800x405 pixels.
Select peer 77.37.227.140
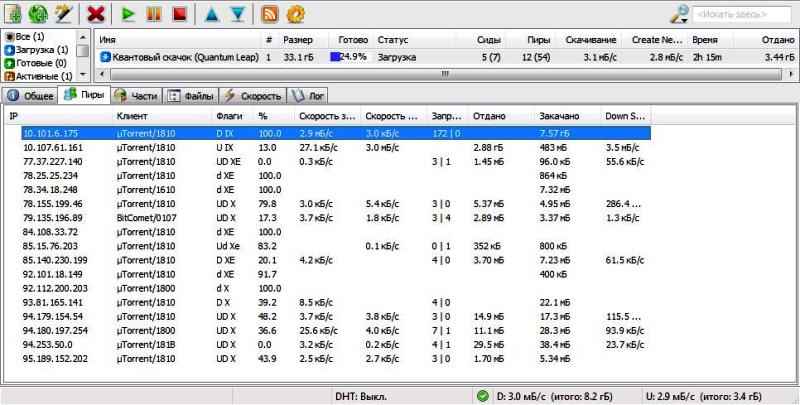pyautogui.click(x=336, y=162)
